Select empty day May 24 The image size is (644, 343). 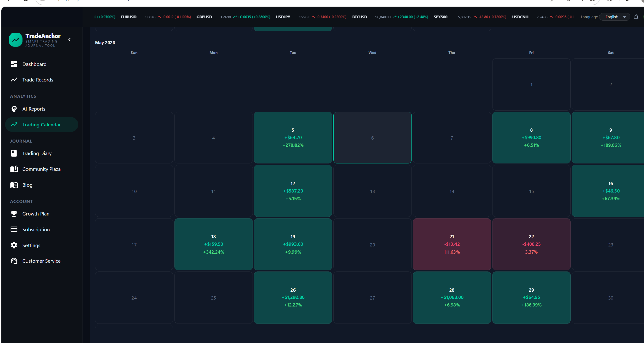point(134,297)
